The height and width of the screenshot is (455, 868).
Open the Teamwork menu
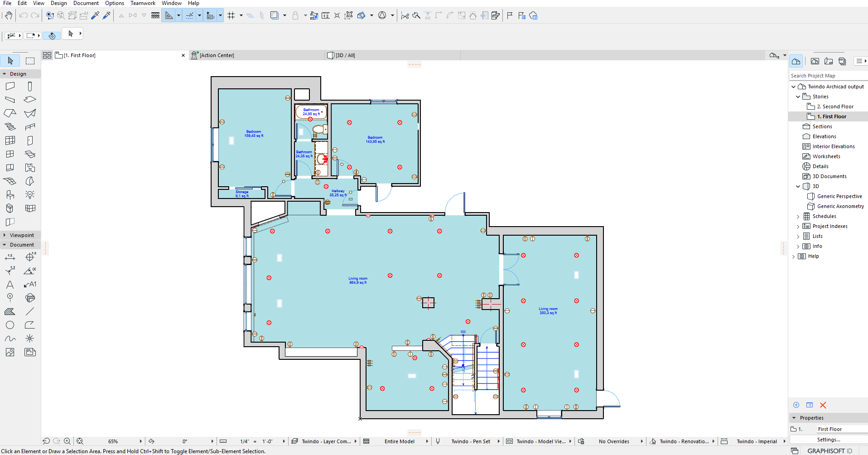[143, 3]
